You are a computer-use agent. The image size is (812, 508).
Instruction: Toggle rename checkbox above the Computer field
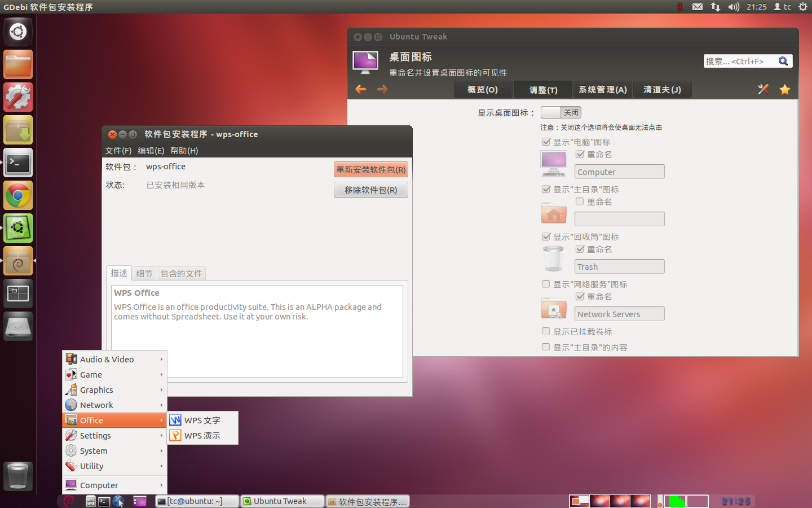pyautogui.click(x=580, y=154)
